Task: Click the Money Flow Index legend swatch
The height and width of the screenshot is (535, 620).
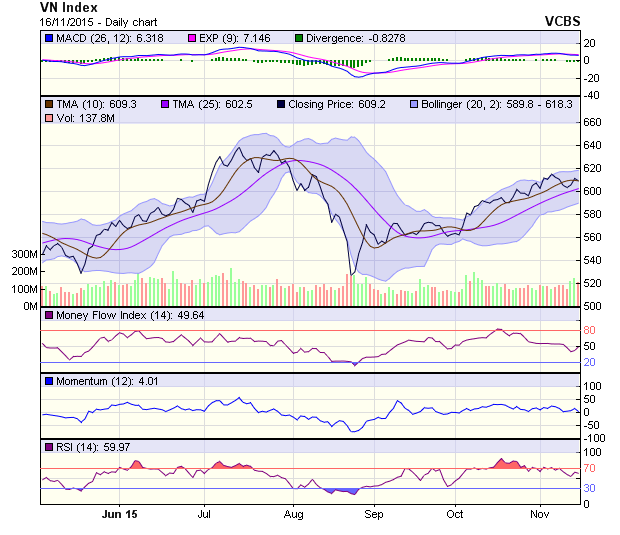Action: pyautogui.click(x=49, y=316)
